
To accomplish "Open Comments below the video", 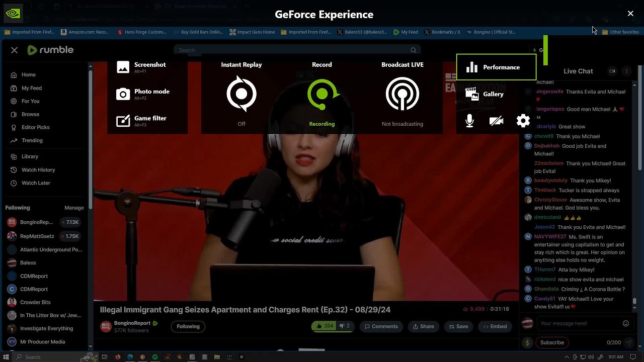I will 381,326.
